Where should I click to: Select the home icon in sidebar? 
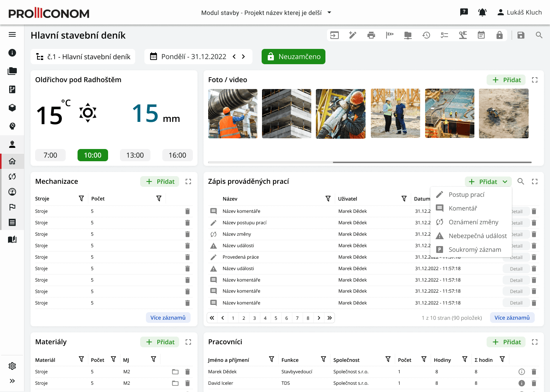pyautogui.click(x=12, y=161)
